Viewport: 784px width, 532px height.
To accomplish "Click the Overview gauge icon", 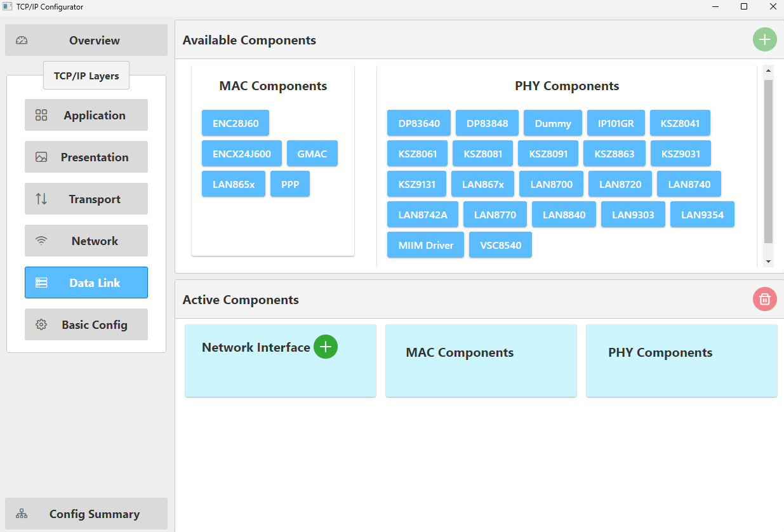I will pyautogui.click(x=22, y=41).
